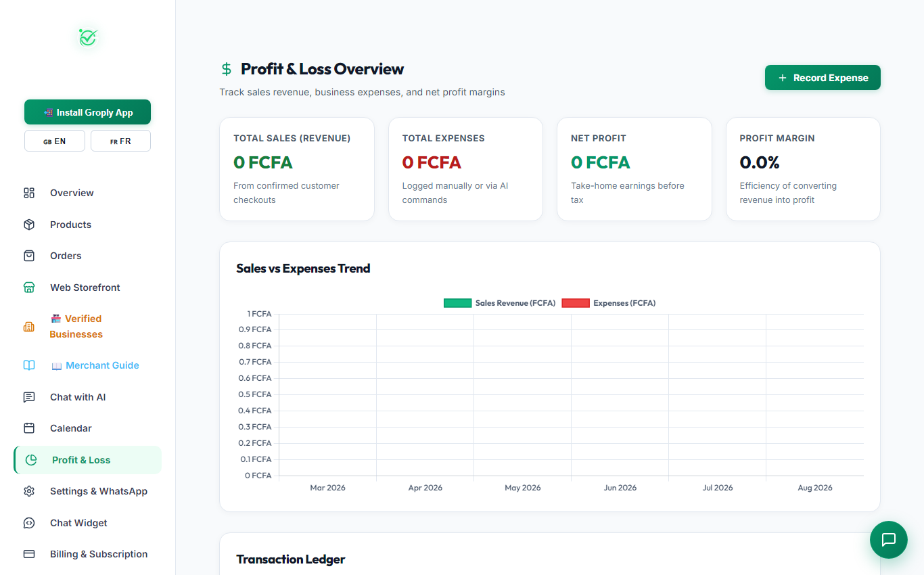
Task: Click the May 2026 axis label
Action: 523,488
